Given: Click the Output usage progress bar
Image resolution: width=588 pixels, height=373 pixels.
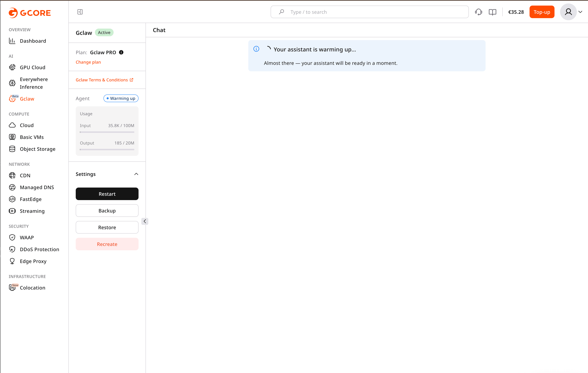Looking at the screenshot, I should [107, 150].
